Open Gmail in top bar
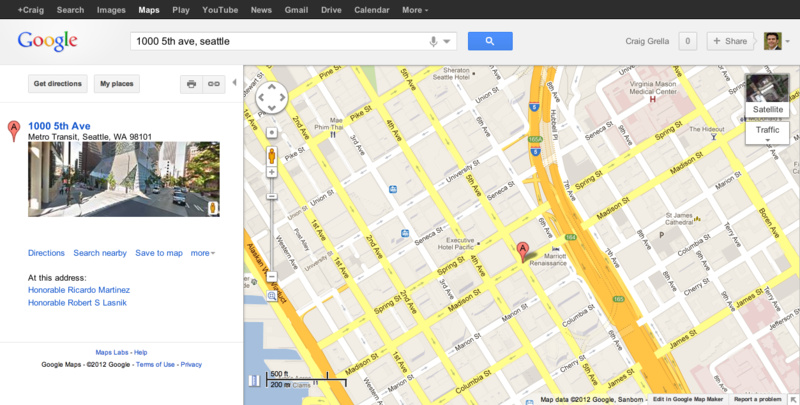Screen dimensions: 800x405 pyautogui.click(x=296, y=10)
